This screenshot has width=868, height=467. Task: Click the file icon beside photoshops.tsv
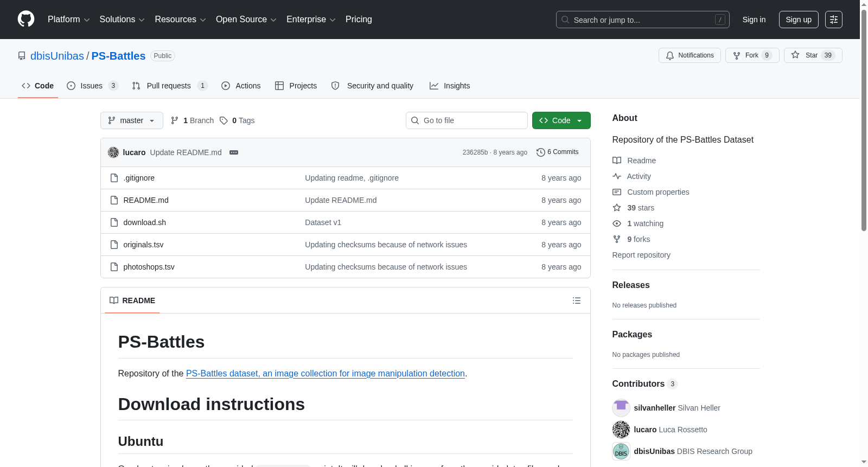click(x=114, y=267)
